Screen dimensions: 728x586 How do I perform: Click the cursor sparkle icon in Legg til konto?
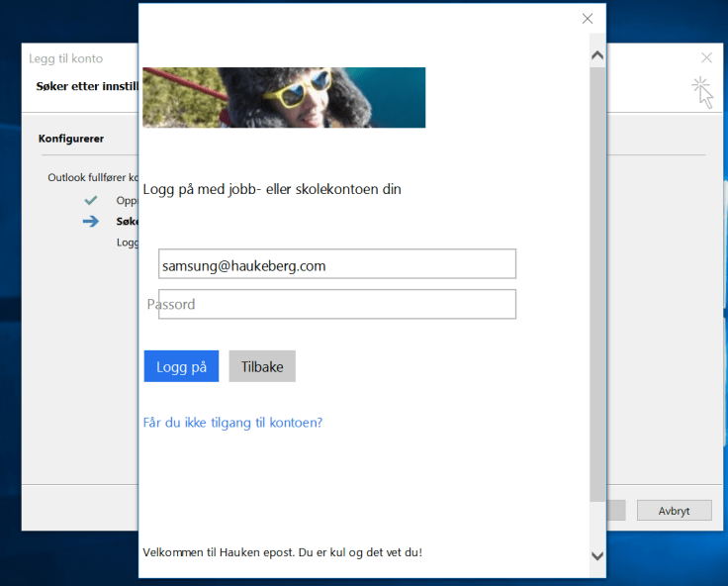(x=702, y=92)
